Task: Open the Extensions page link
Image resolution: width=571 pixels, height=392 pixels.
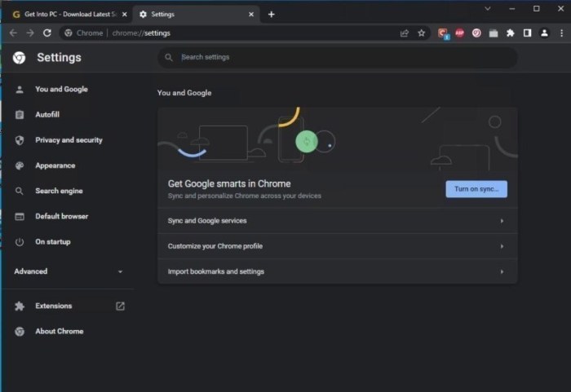Action: coord(54,306)
